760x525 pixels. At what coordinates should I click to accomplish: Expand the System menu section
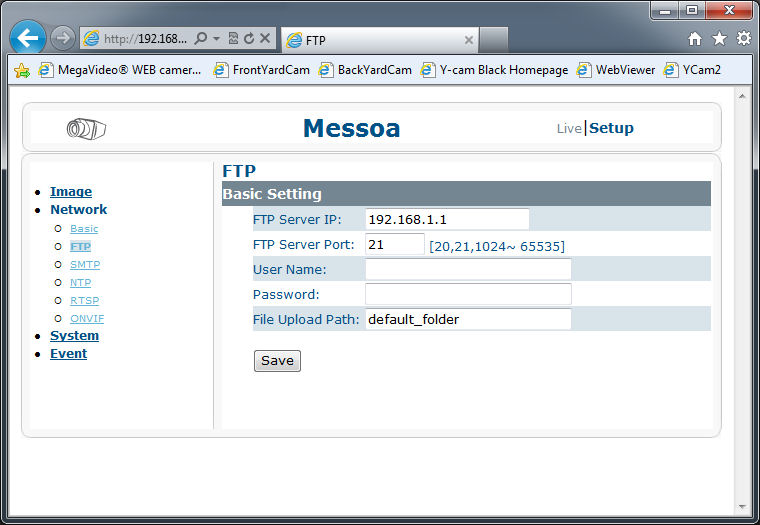click(x=74, y=336)
